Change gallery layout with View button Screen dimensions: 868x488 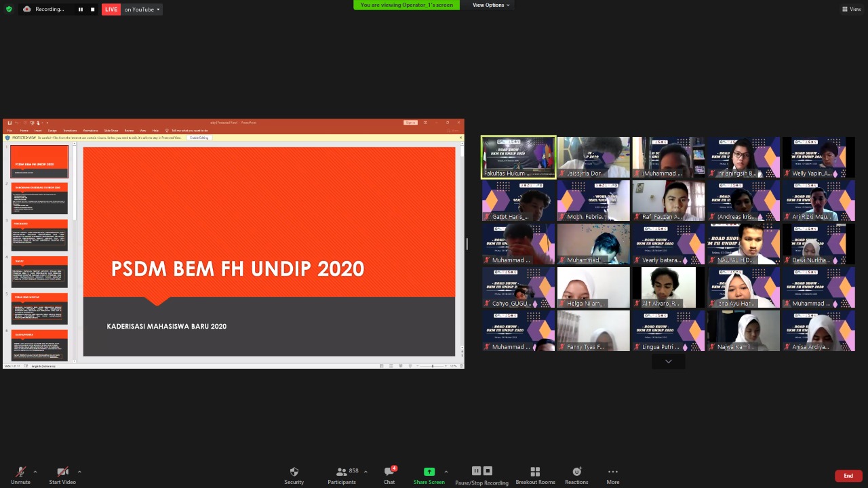click(x=851, y=9)
